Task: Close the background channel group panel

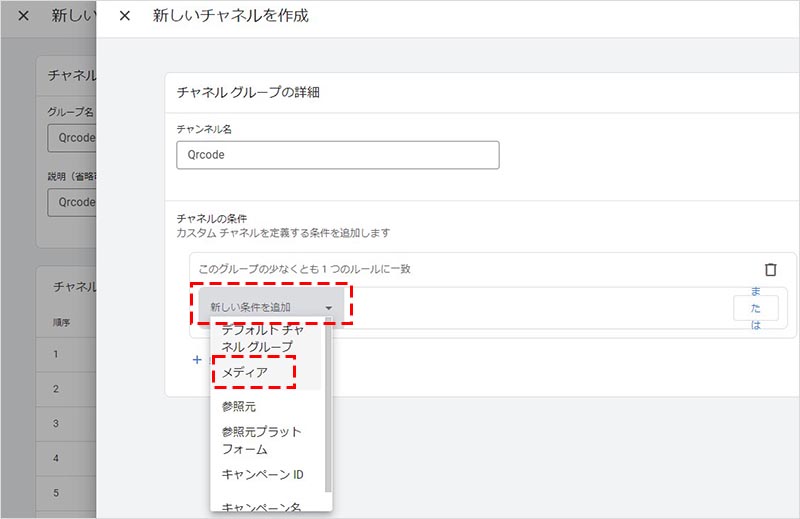Action: pyautogui.click(x=23, y=17)
